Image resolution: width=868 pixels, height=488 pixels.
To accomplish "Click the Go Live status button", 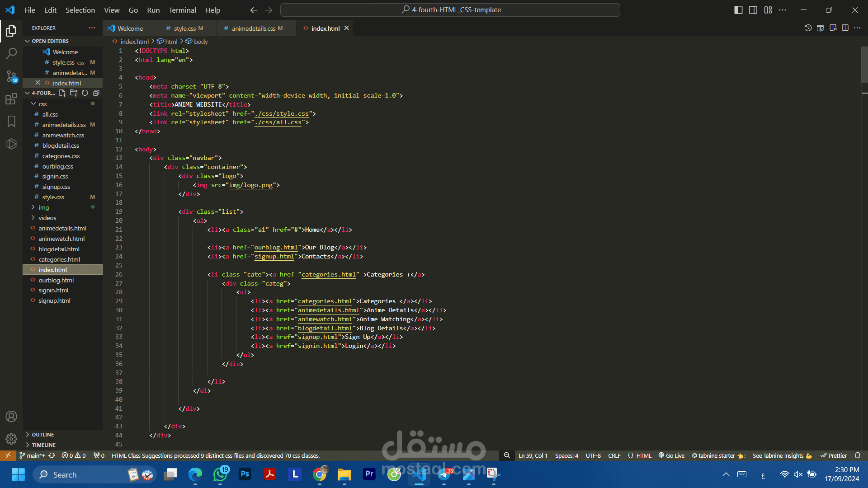I will click(x=671, y=455).
